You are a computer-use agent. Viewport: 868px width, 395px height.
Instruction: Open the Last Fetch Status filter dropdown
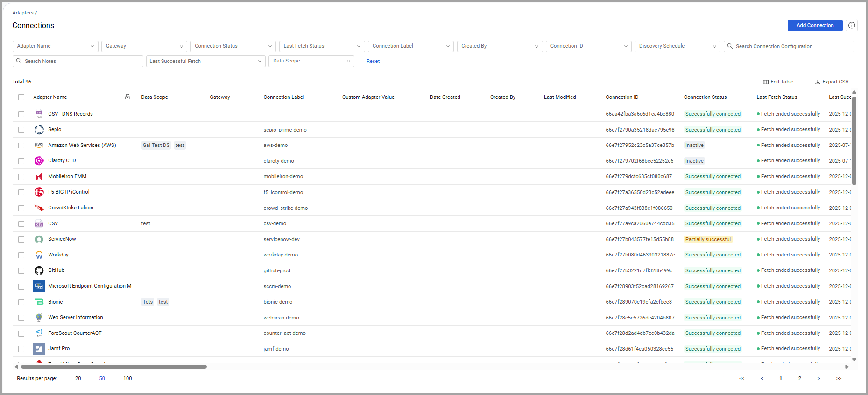322,46
